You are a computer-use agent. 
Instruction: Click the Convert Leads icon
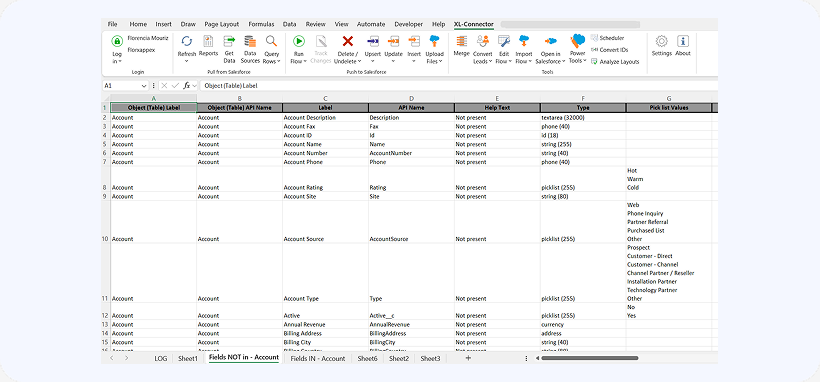[483, 41]
